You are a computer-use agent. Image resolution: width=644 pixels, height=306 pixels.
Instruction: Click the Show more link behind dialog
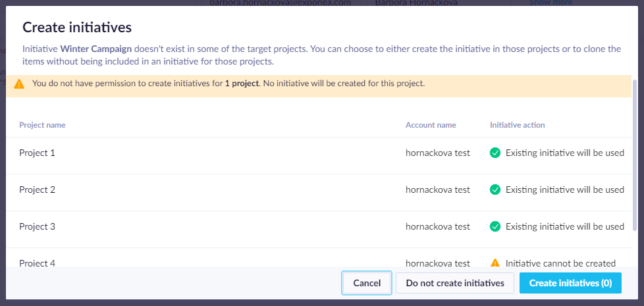(550, 3)
